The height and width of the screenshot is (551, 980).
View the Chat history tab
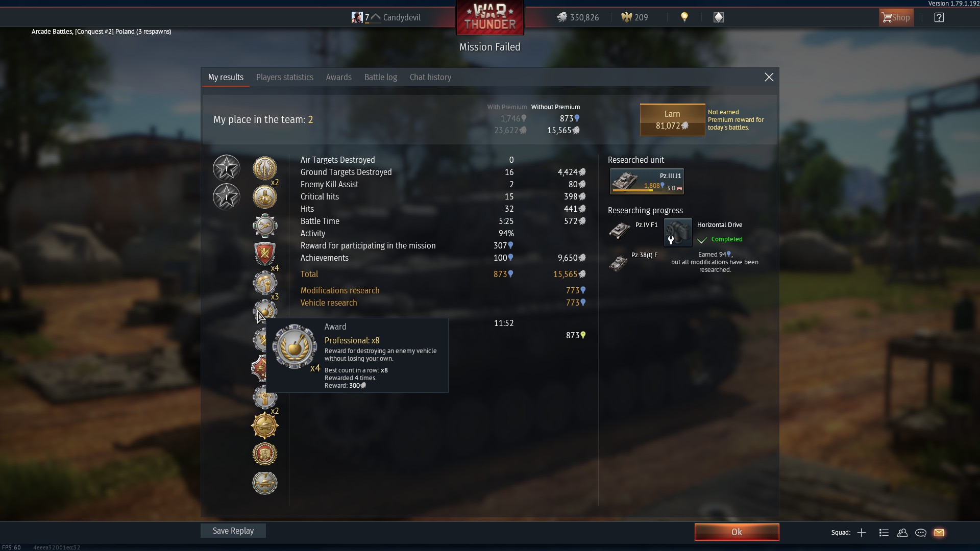click(430, 77)
